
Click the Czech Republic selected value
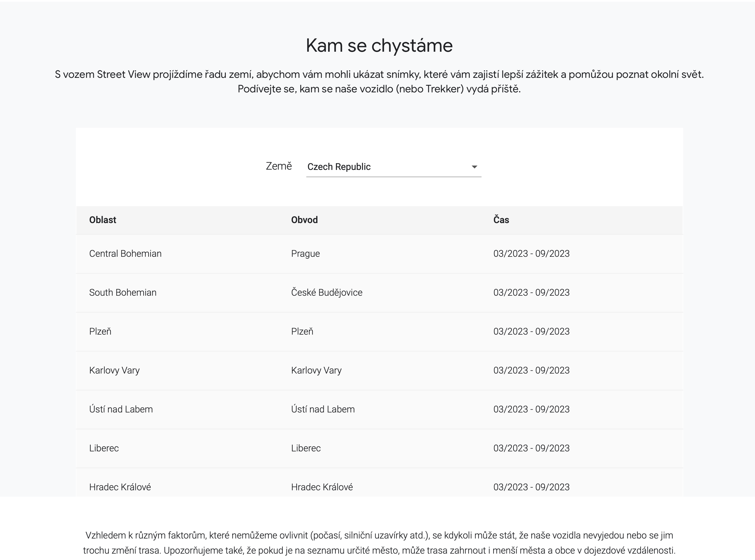click(339, 167)
